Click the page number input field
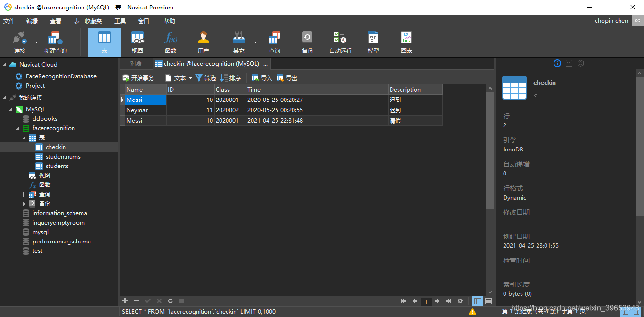 tap(425, 300)
